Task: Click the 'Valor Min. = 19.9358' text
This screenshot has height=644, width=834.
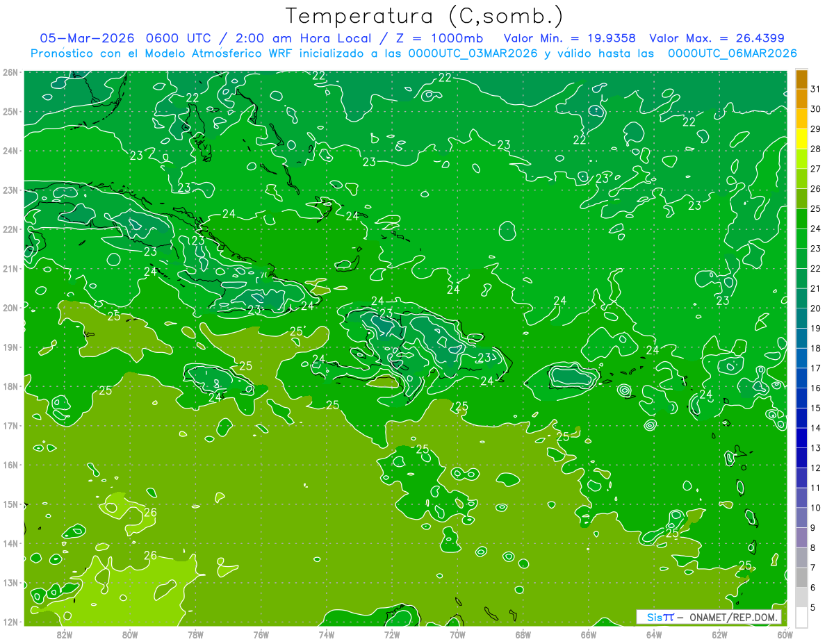Action: [569, 38]
